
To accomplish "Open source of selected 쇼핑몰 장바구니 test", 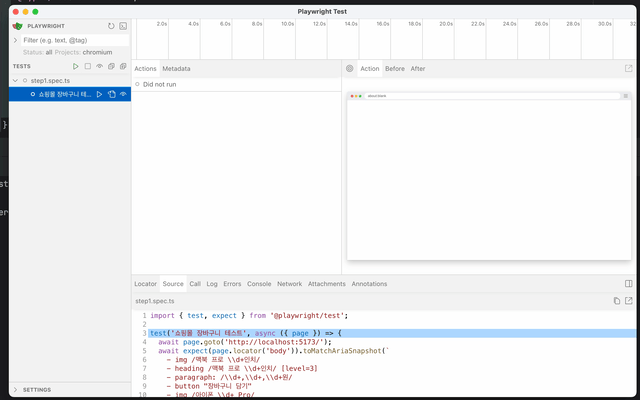I will [111, 94].
